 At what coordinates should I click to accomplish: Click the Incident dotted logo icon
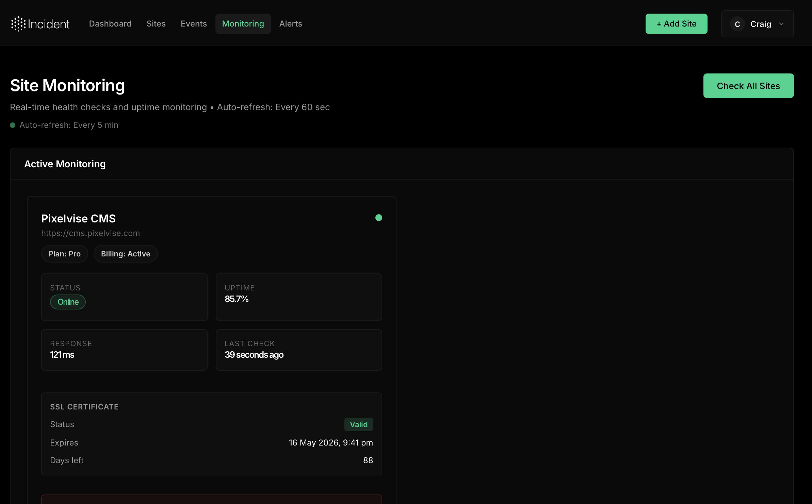click(x=18, y=24)
